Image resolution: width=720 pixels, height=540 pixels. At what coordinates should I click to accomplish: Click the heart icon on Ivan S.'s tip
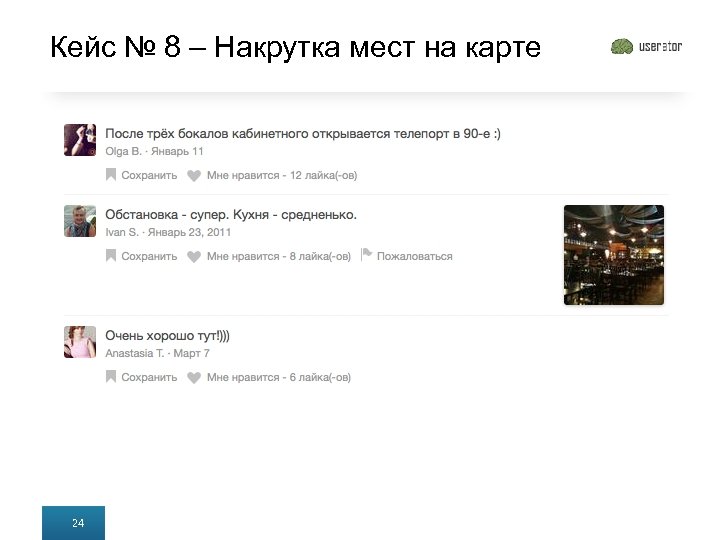(x=194, y=256)
